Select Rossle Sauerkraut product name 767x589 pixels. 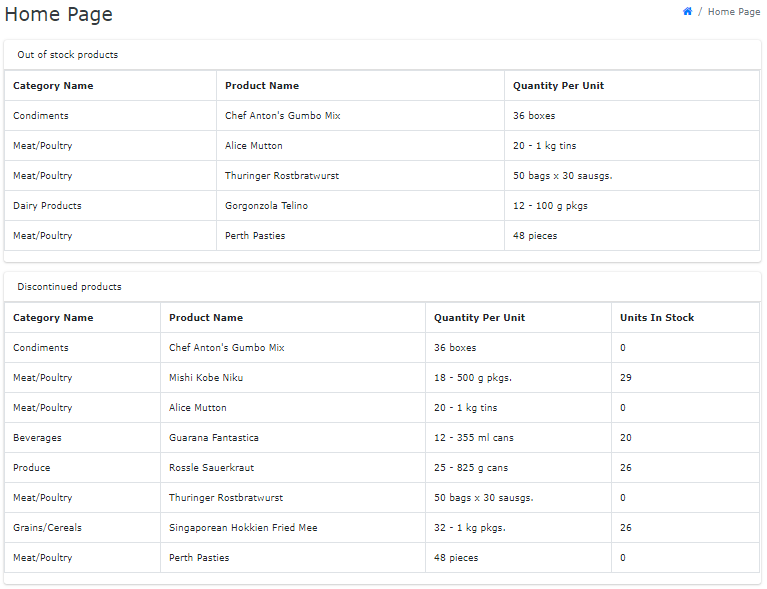point(211,468)
